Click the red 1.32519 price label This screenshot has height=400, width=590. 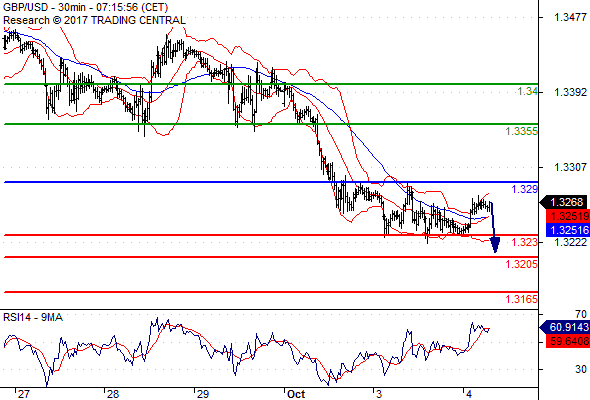(567, 216)
